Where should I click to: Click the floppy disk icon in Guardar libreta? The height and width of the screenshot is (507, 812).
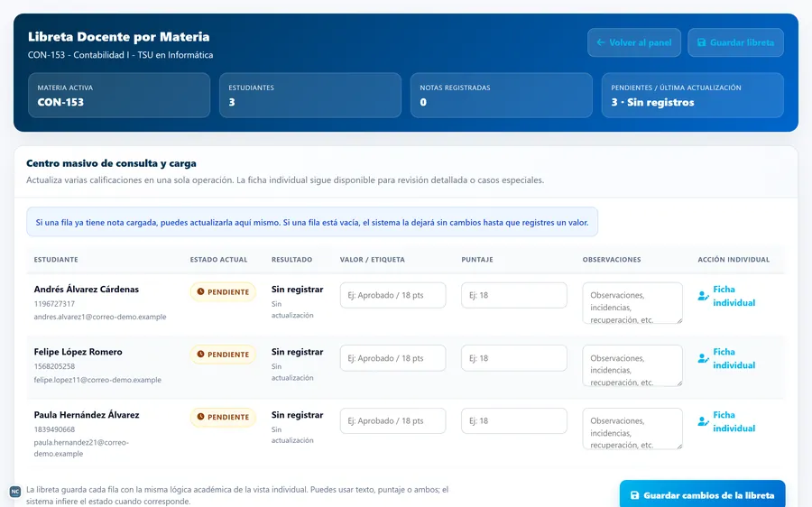[x=701, y=42]
